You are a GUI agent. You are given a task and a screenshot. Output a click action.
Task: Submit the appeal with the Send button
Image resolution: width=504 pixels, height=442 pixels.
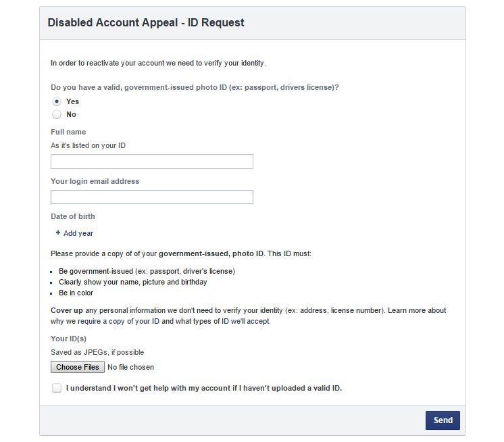[x=443, y=420]
